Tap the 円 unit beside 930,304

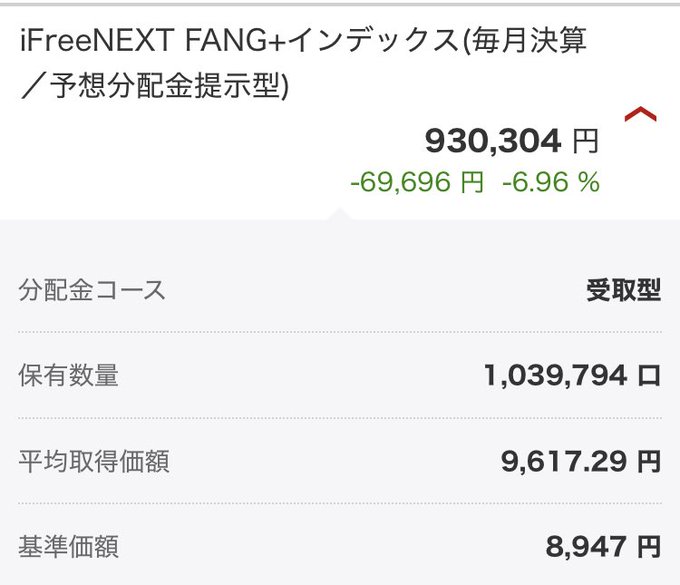point(585,142)
